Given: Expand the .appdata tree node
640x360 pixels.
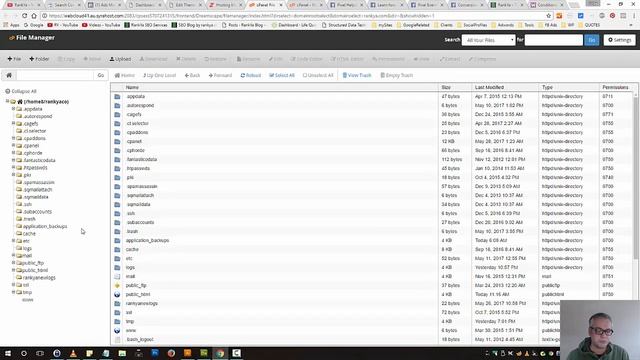Looking at the screenshot, I should point(13,109).
